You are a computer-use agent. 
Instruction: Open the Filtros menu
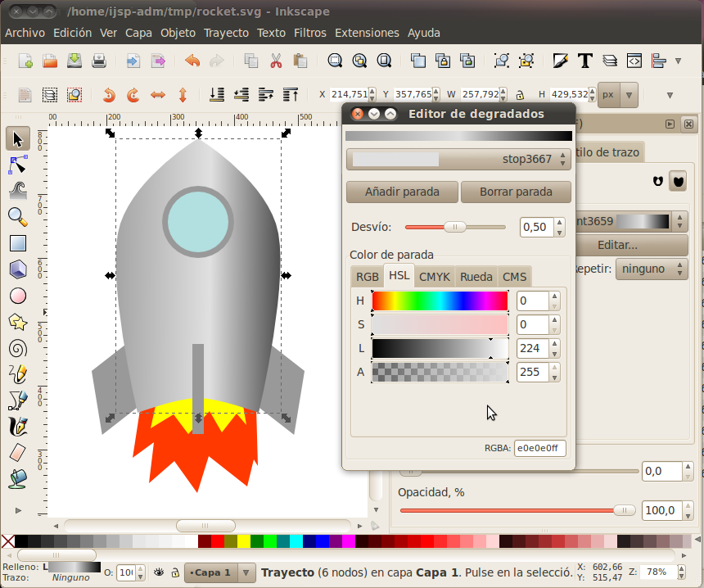pyautogui.click(x=309, y=33)
